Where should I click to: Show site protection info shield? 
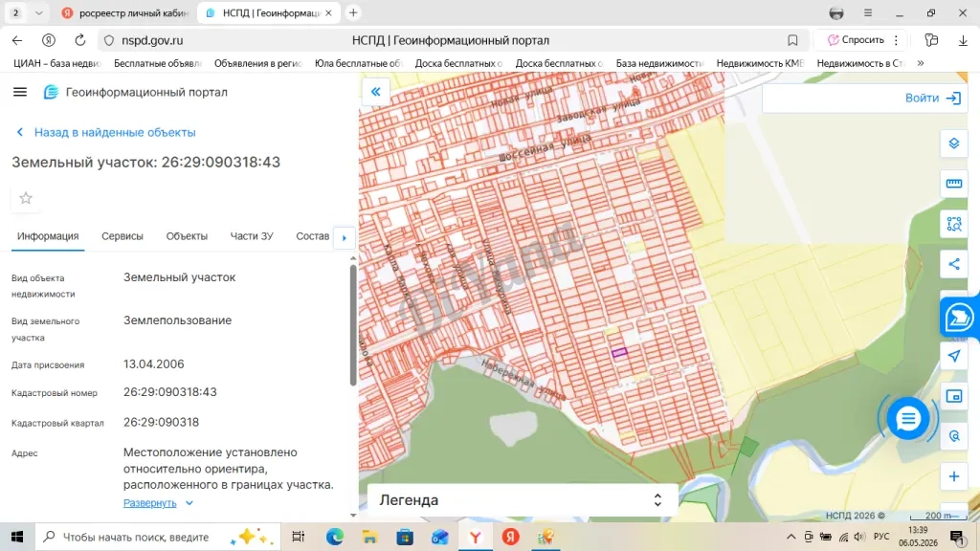pyautogui.click(x=109, y=40)
